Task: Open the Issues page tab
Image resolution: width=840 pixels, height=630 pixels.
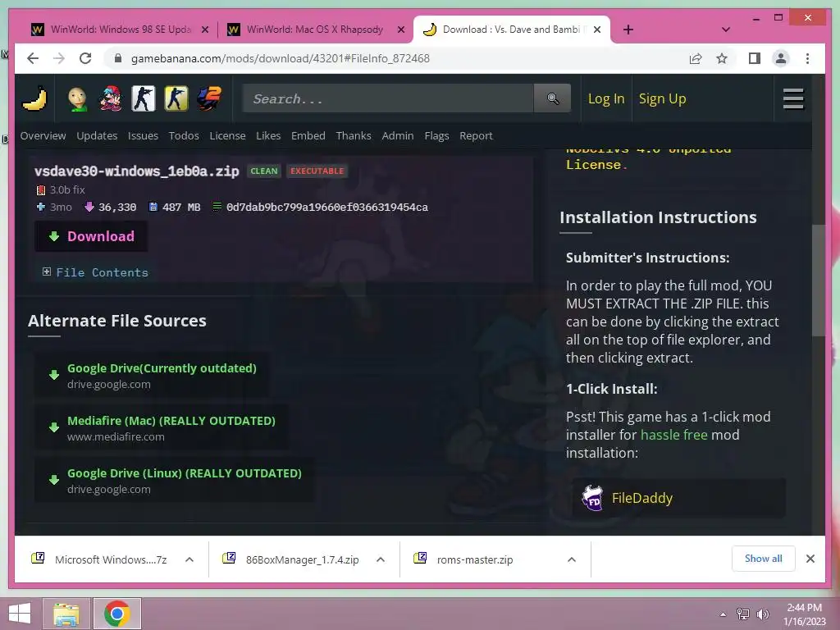Action: click(143, 135)
